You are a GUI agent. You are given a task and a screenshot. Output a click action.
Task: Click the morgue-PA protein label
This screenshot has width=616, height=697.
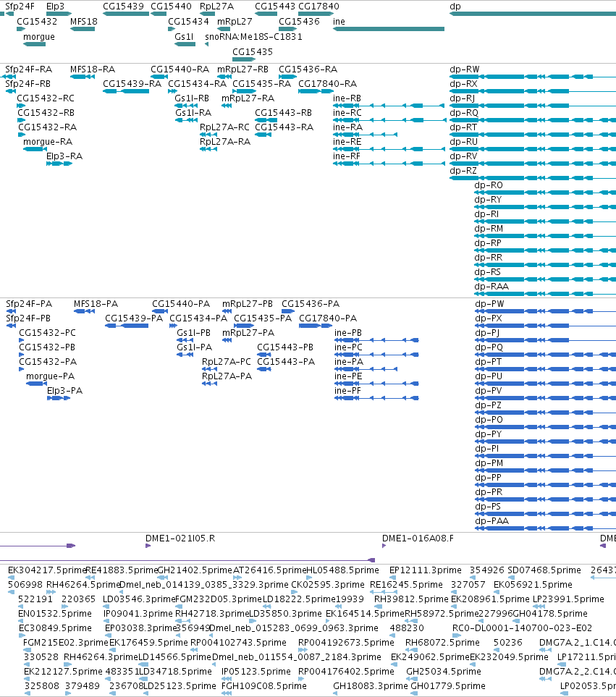click(50, 376)
